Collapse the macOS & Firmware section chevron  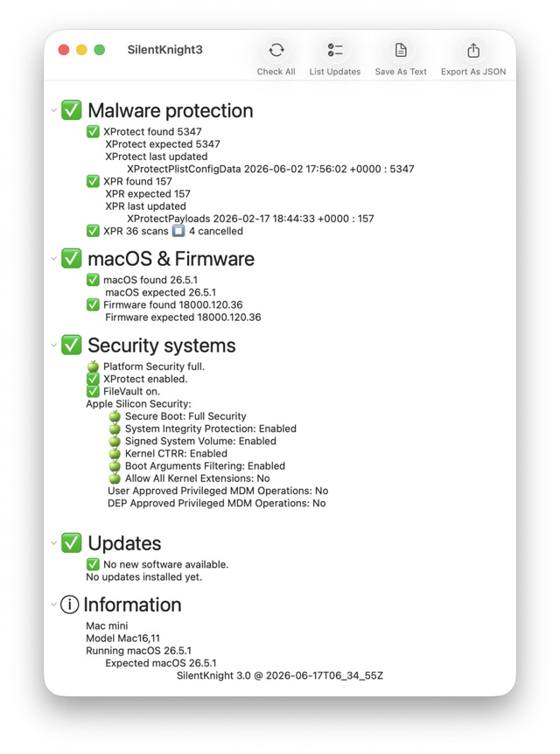[54, 259]
